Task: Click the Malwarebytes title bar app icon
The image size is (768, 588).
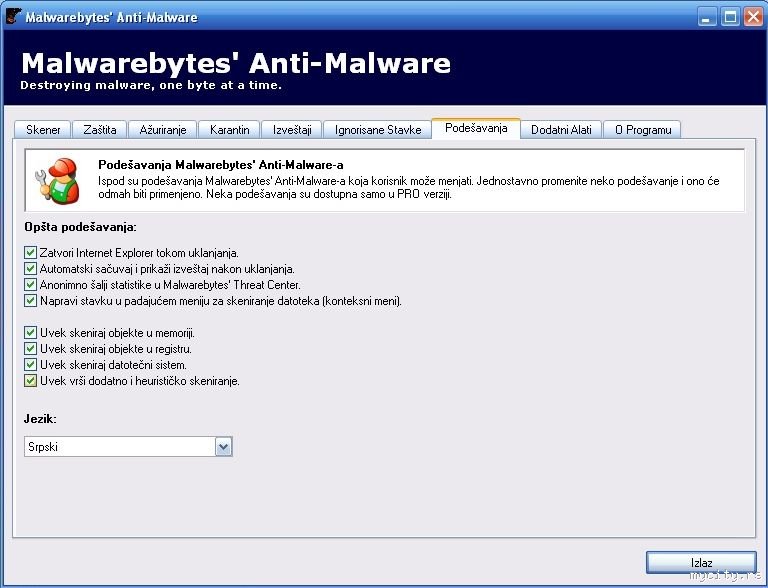Action: pos(13,17)
